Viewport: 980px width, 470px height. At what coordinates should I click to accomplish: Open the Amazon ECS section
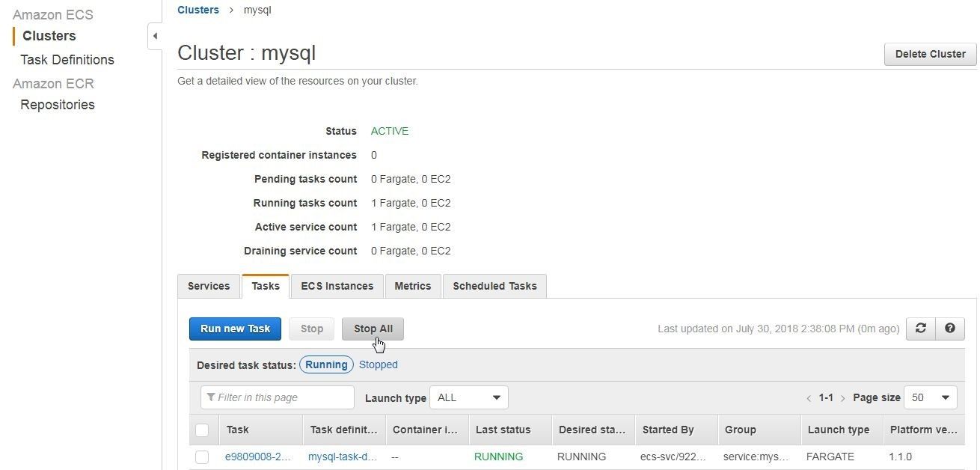(52, 14)
